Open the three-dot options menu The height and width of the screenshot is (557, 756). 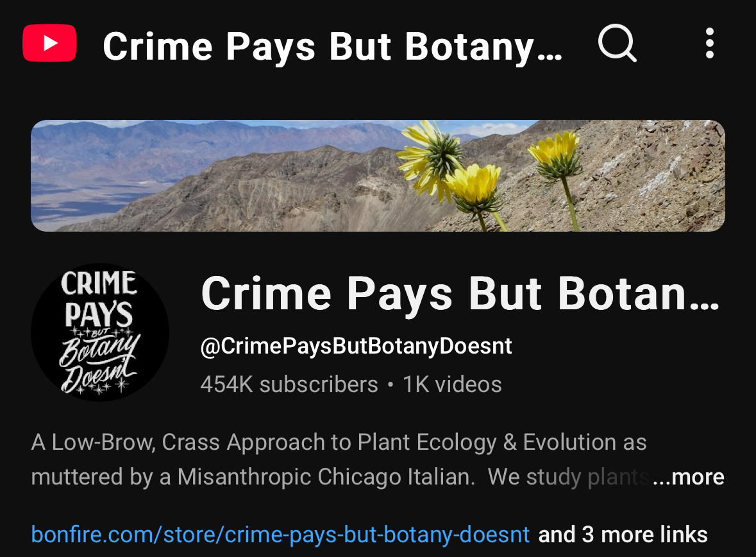coord(709,43)
